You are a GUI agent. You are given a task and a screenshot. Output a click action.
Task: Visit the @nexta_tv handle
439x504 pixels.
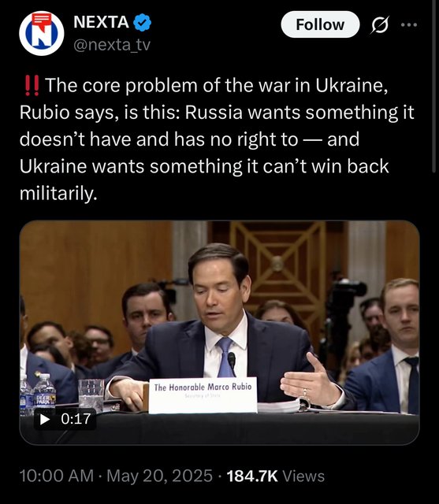112,45
